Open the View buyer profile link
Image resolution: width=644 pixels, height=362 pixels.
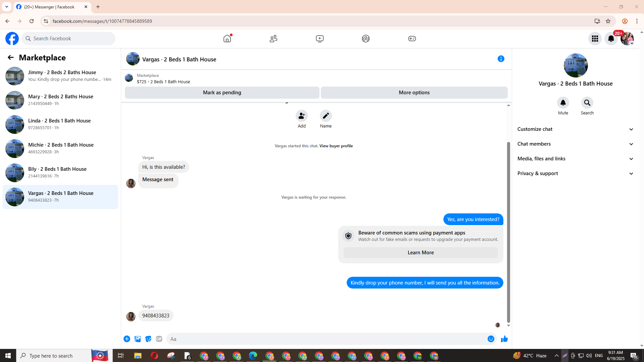coord(336,146)
